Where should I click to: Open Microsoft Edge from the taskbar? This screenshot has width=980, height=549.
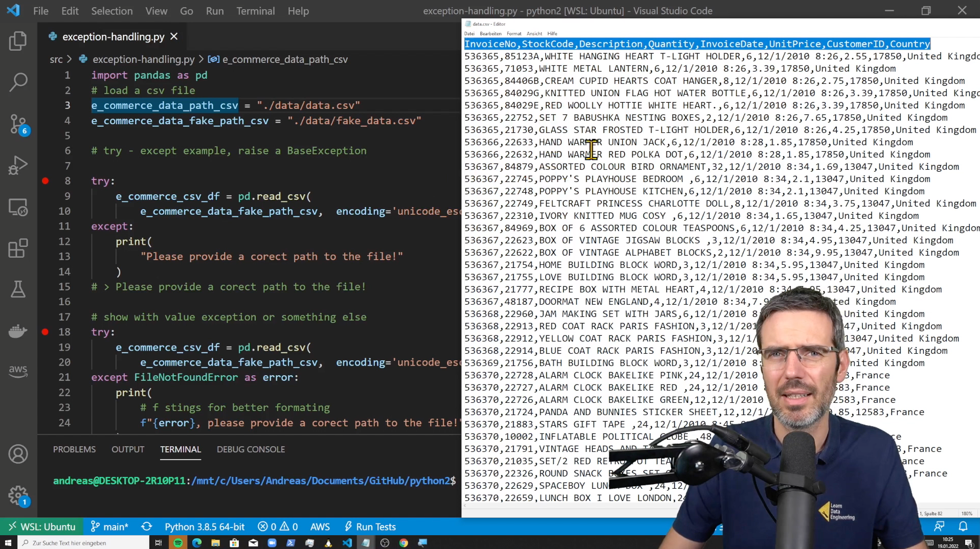[196, 542]
